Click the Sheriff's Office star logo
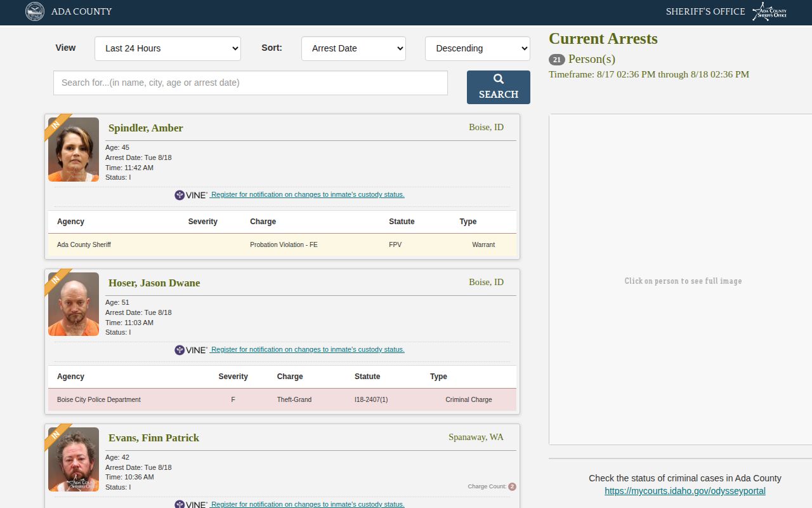 pos(769,11)
